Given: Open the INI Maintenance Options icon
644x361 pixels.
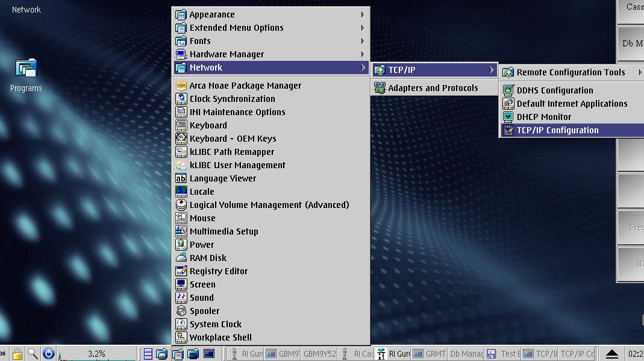Looking at the screenshot, I should click(x=181, y=111).
